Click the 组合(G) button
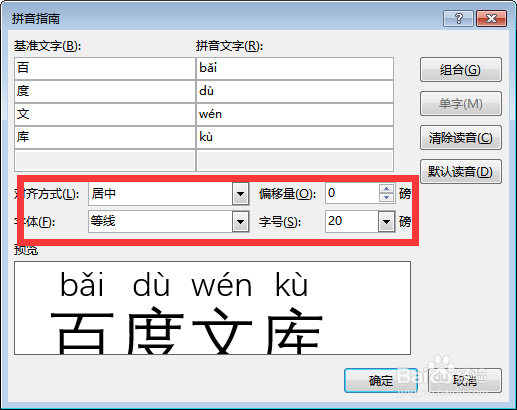This screenshot has width=517, height=410. click(x=461, y=70)
